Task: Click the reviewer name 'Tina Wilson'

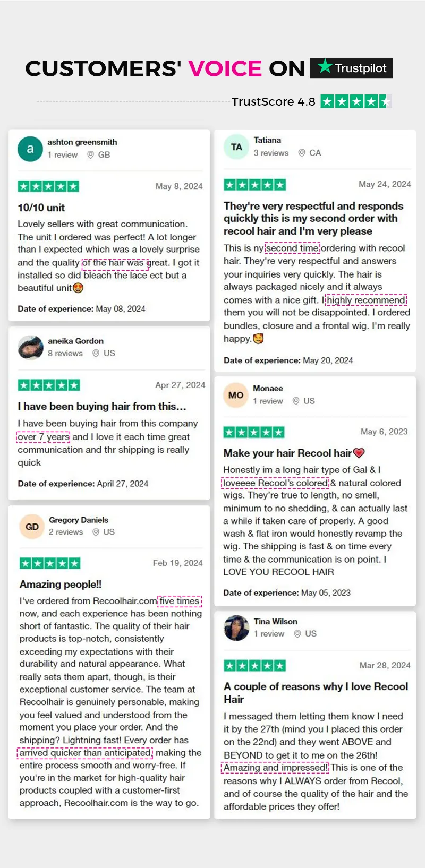Action: pos(275,621)
